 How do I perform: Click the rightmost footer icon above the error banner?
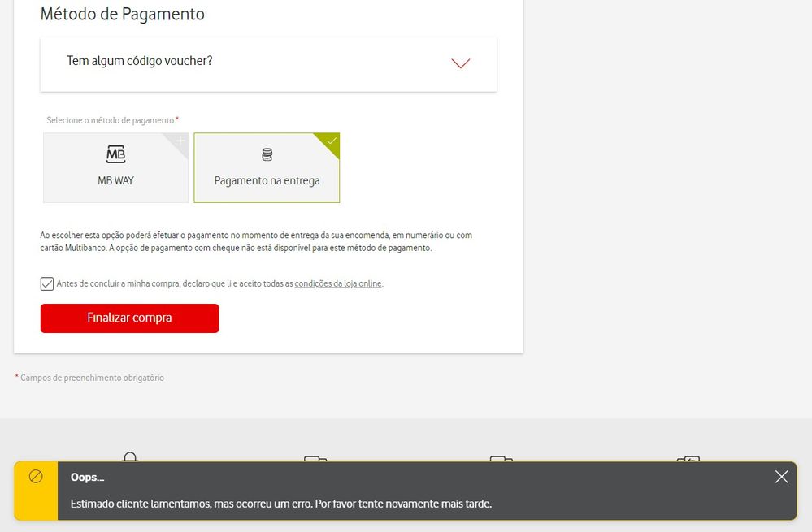point(688,458)
